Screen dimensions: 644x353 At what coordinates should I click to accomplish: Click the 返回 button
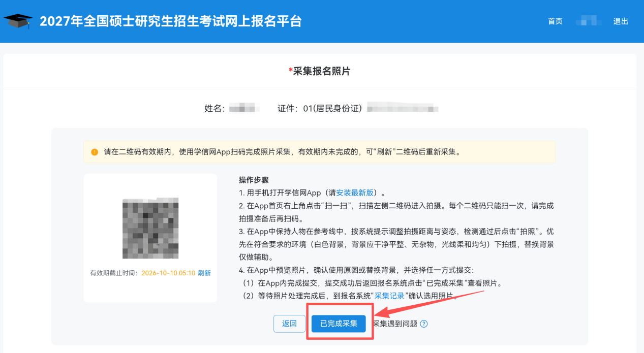(x=289, y=324)
